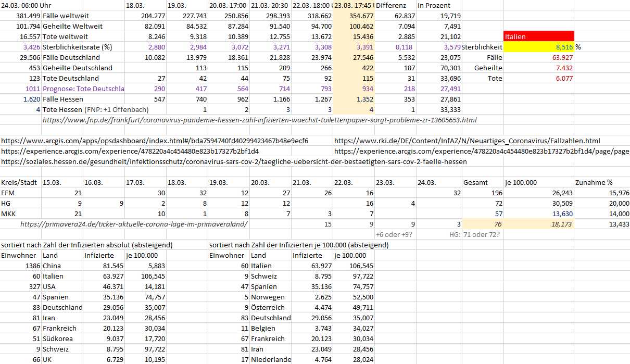Click the purple 'Prognose: Tote Deutschla' label

pyautogui.click(x=83, y=89)
